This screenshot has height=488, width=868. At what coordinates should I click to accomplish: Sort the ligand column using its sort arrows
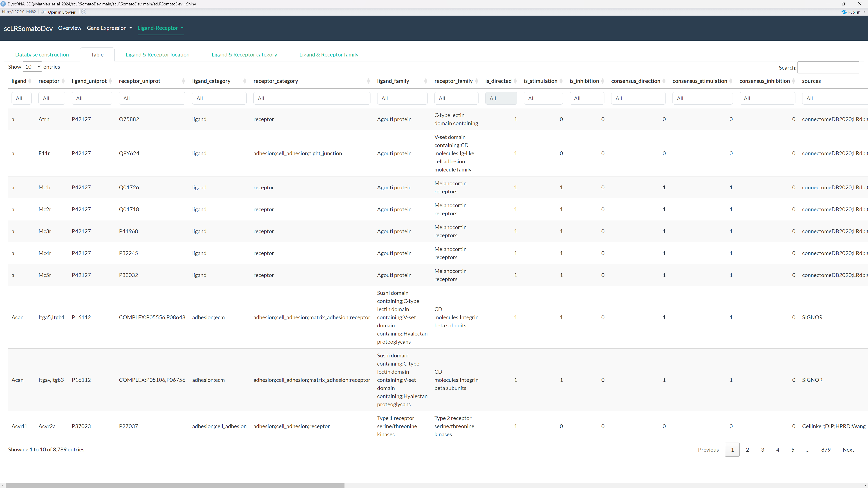(x=30, y=81)
